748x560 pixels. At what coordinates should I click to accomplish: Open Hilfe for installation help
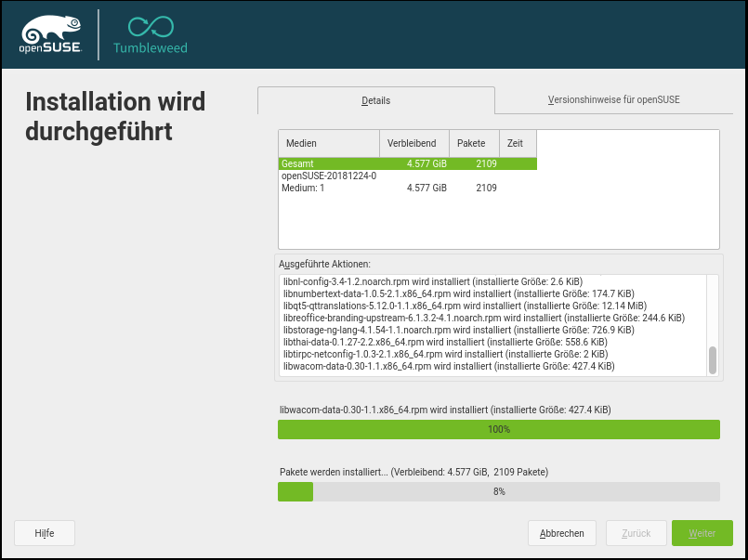[45, 533]
